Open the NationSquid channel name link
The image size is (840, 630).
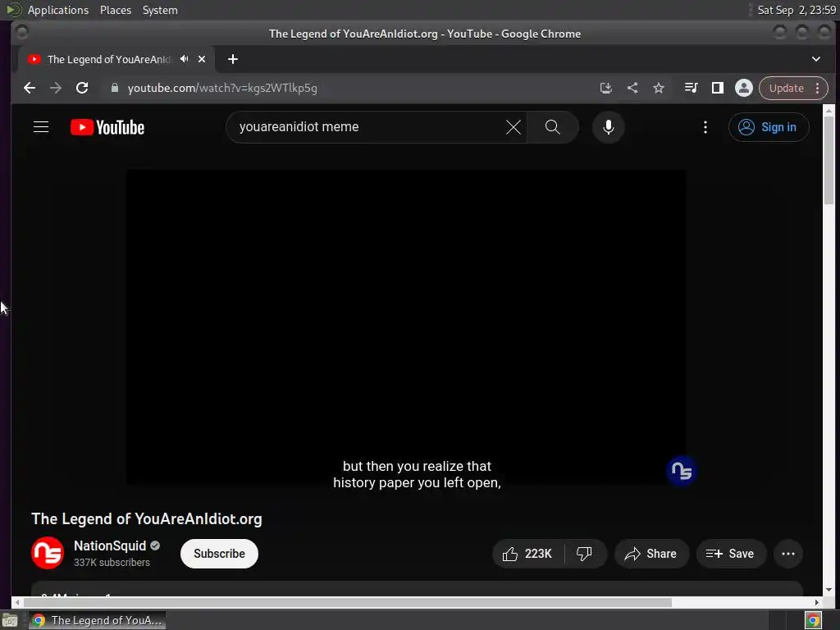click(x=110, y=546)
